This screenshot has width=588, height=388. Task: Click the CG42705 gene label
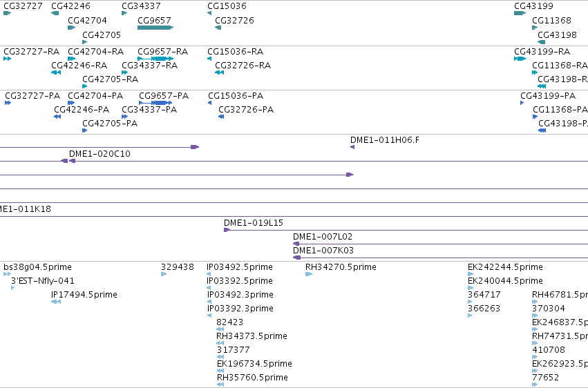click(x=102, y=35)
